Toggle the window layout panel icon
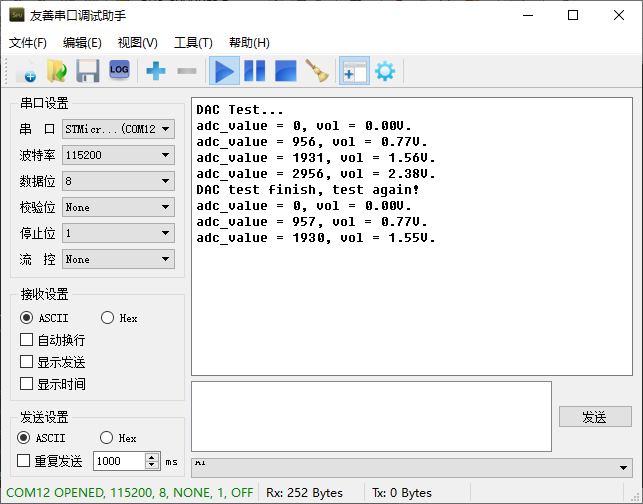 (x=354, y=71)
